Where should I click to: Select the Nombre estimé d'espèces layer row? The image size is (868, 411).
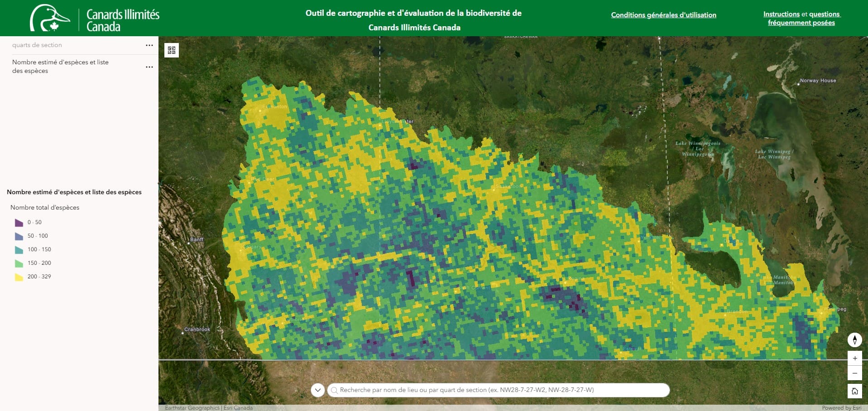coord(79,67)
